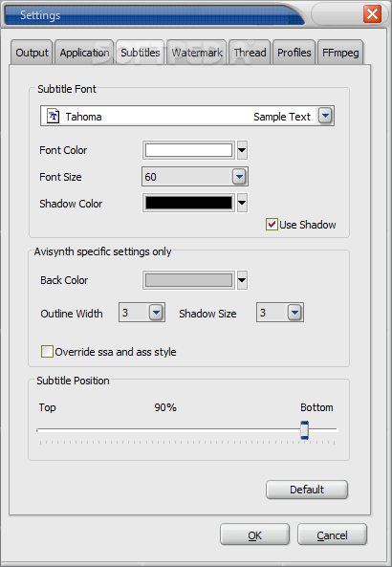Open the Shadow Size dropdown
Image resolution: width=392 pixels, height=567 pixels.
point(294,313)
